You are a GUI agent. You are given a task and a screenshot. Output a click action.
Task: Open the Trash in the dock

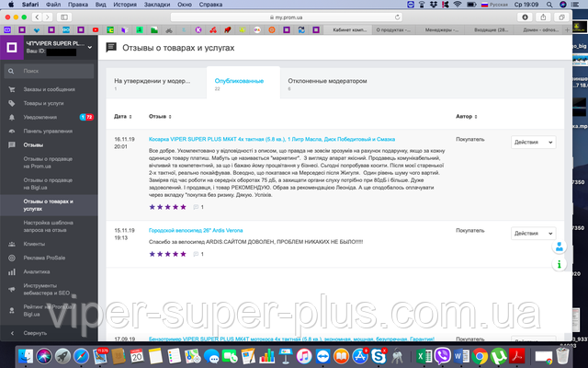(562, 356)
